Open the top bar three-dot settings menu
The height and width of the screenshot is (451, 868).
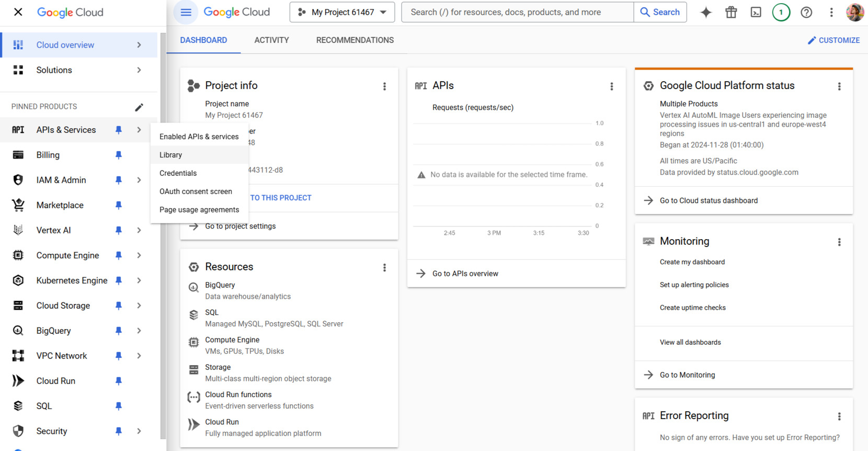[x=831, y=12]
